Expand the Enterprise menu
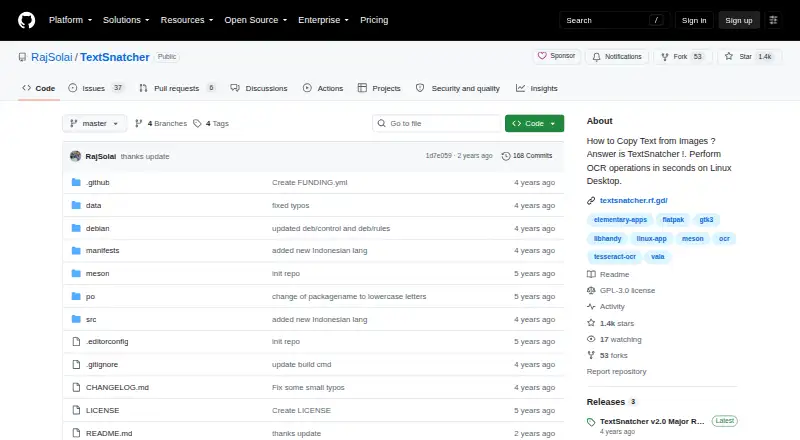 [x=323, y=20]
